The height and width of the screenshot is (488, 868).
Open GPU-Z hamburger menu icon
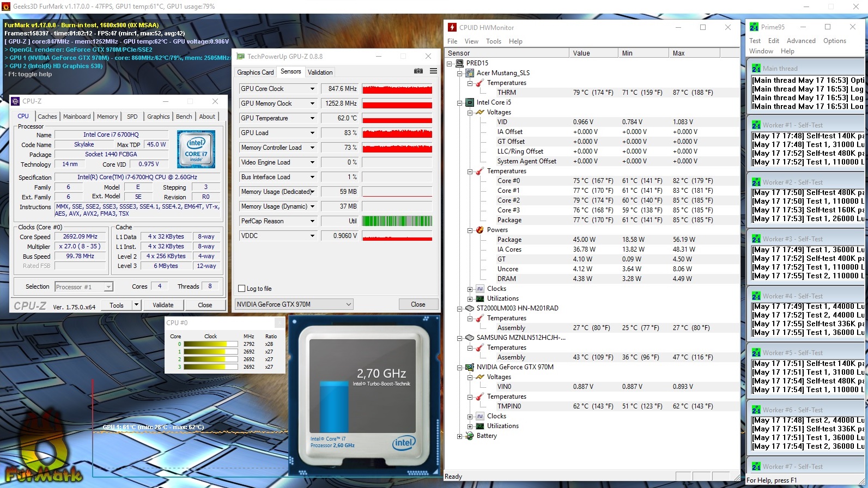pyautogui.click(x=433, y=71)
